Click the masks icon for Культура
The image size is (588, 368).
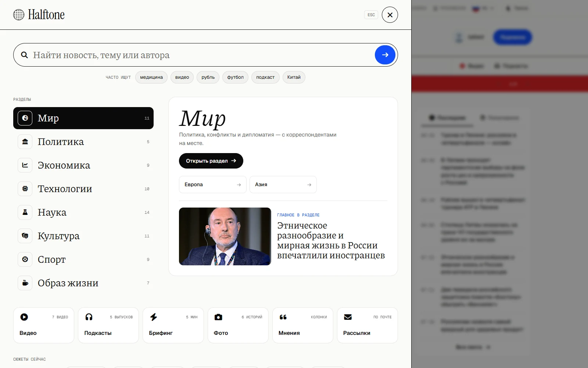pos(25,236)
